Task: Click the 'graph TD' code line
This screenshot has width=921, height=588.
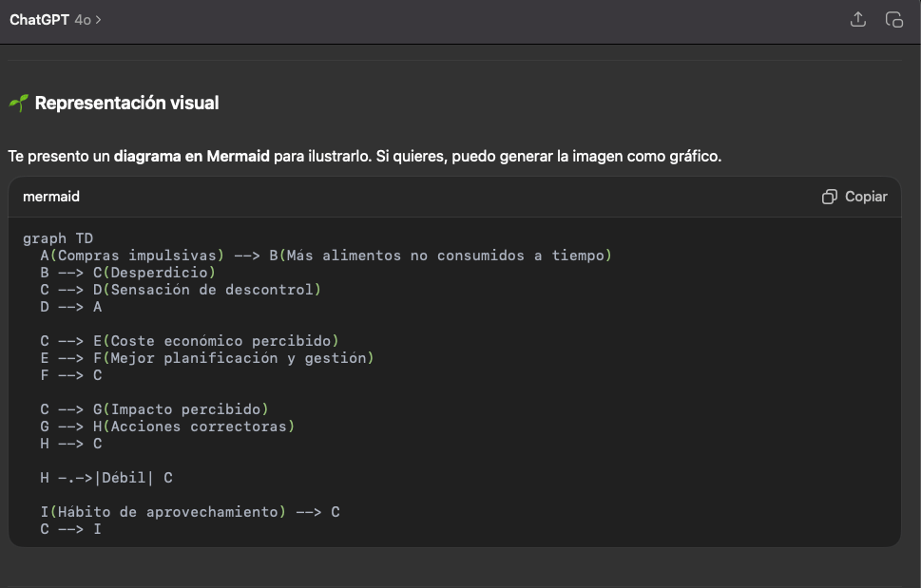Action: click(58, 238)
